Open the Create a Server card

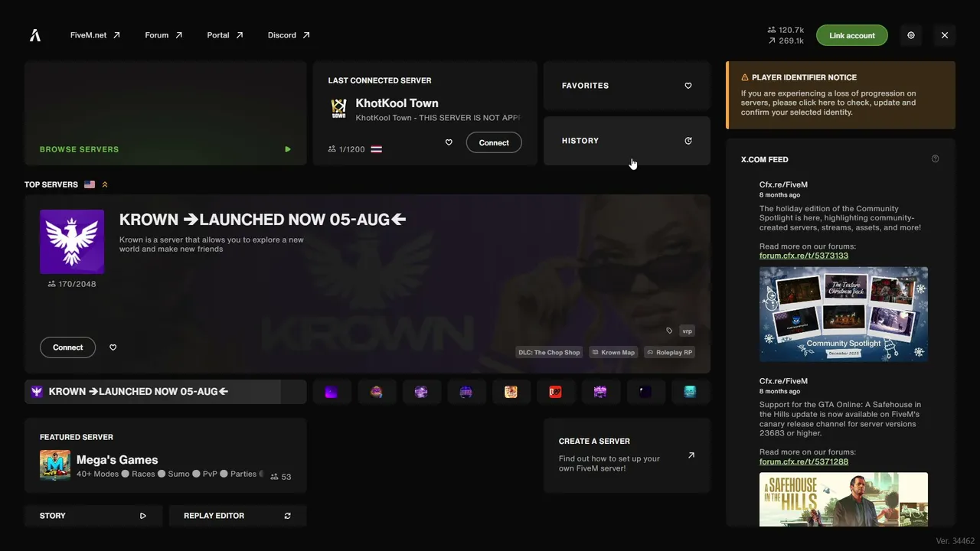click(627, 455)
